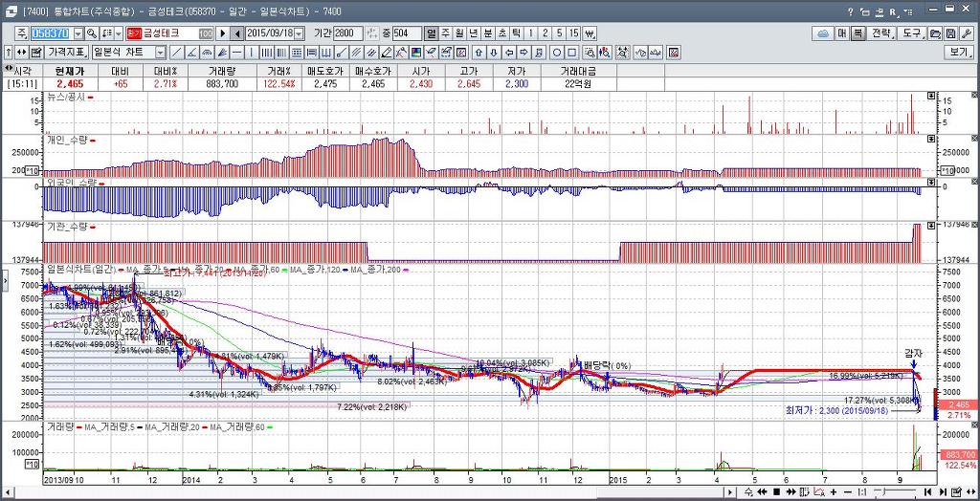
Task: Click the 5 interval button
Action: (x=559, y=33)
